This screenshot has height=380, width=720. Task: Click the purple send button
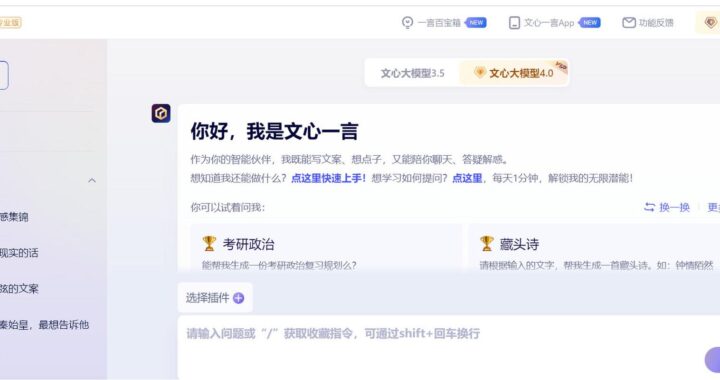click(x=712, y=360)
